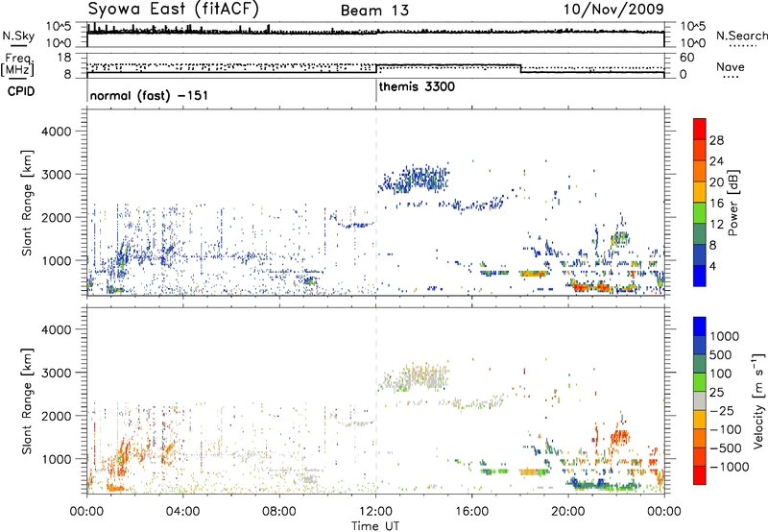Click the 'N.Sky' legend label
Image resolution: width=768 pixels, height=532 pixels.
coord(18,36)
